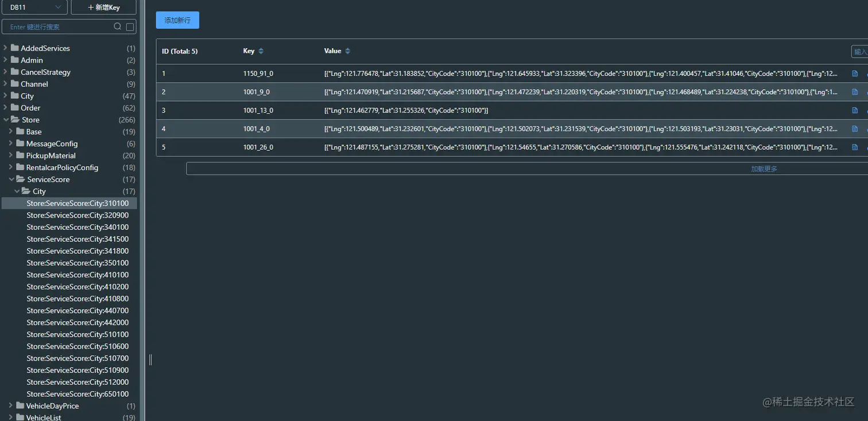This screenshot has width=868, height=421.
Task: Click the 加载更多 load more bar
Action: click(x=526, y=169)
